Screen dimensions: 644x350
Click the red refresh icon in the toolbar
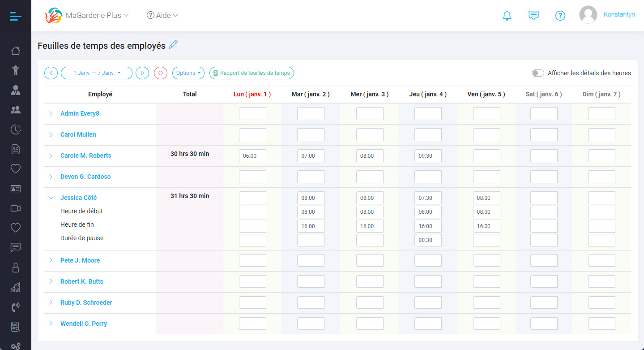(x=160, y=73)
